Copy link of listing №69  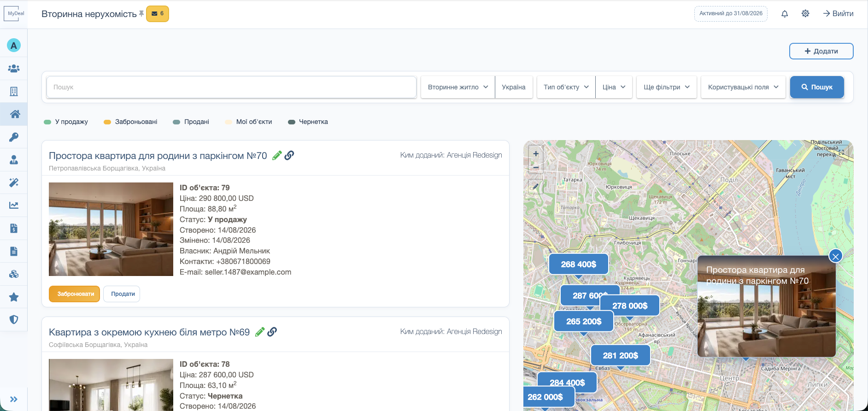pos(272,332)
